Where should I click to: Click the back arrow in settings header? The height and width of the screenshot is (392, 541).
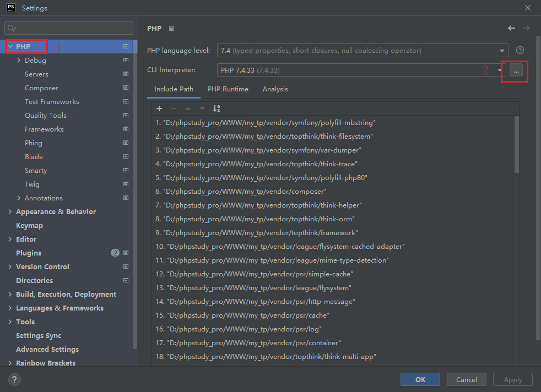pyautogui.click(x=511, y=28)
